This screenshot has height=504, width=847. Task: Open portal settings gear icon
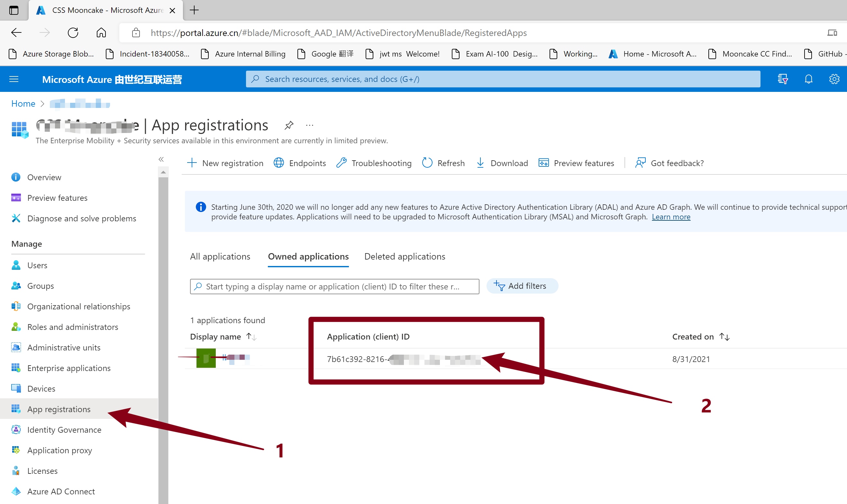834,79
